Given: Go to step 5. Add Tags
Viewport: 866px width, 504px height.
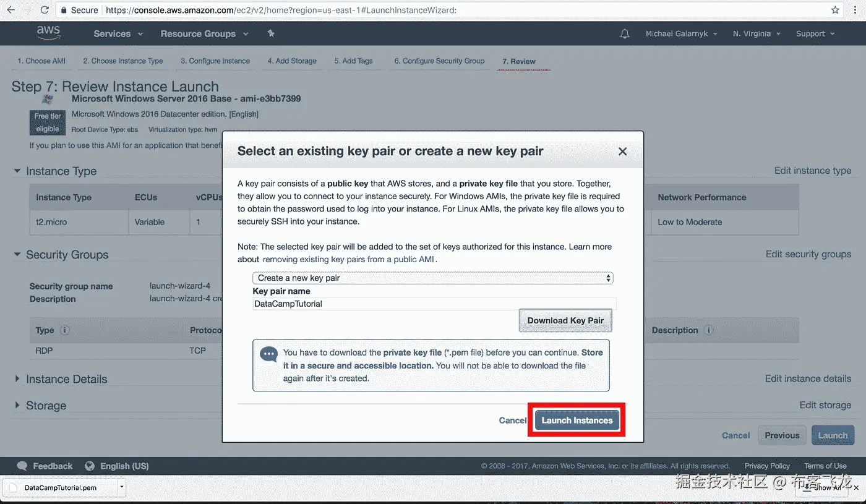Looking at the screenshot, I should point(353,61).
